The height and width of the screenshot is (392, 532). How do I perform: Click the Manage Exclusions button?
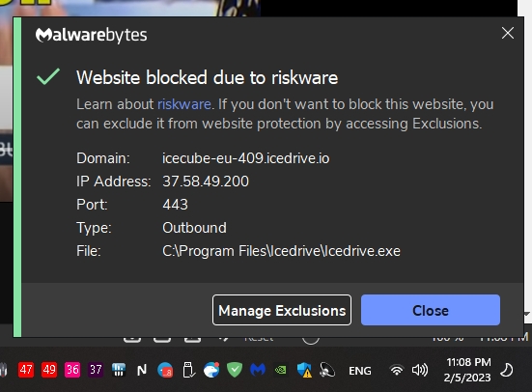point(282,310)
